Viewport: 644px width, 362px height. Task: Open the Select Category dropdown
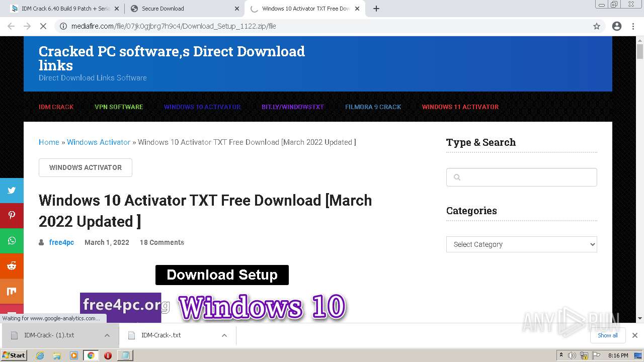pyautogui.click(x=522, y=244)
